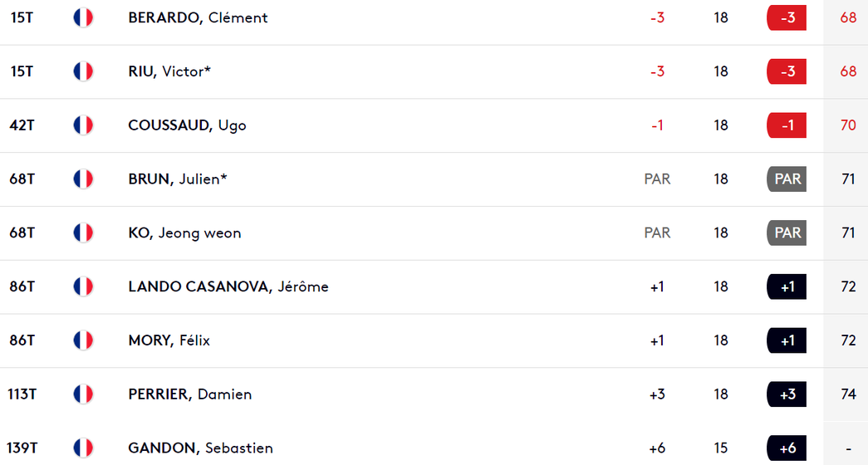
Task: Click the dark +3 badge for PERRIER
Action: tap(787, 394)
